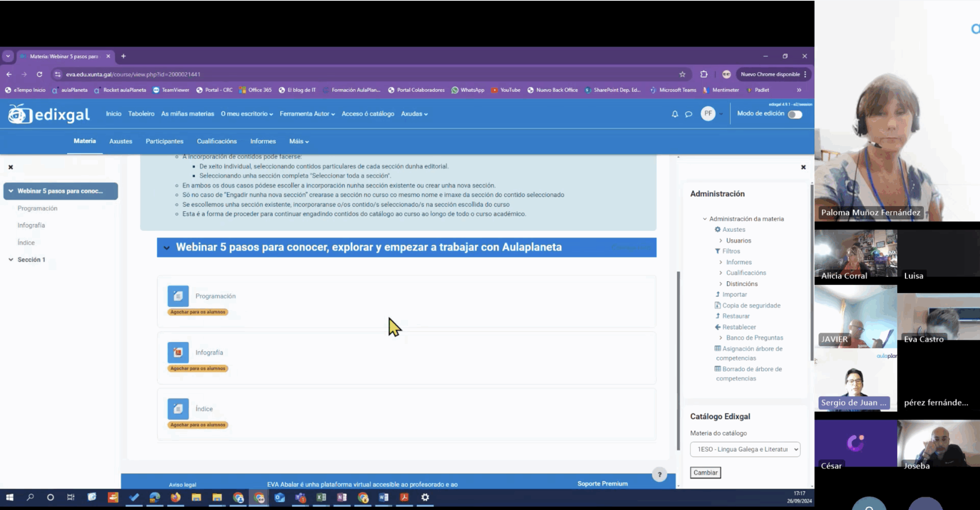
Task: Open the Participantes tab
Action: click(164, 141)
